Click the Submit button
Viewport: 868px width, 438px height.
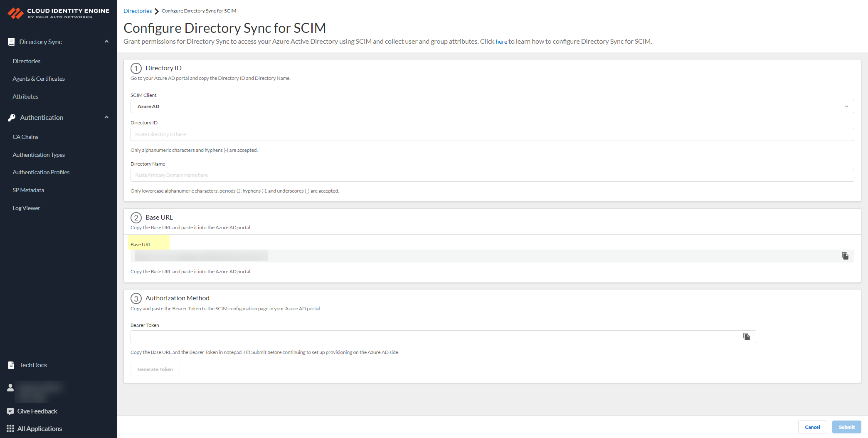click(846, 427)
